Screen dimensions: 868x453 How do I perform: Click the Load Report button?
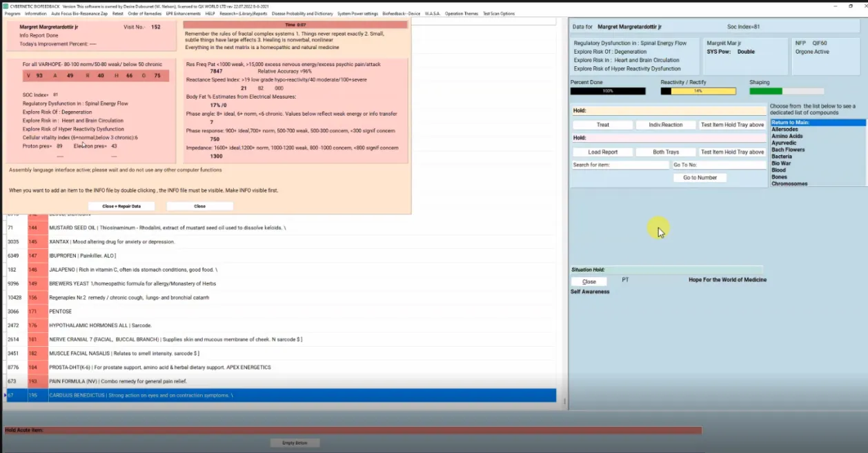(602, 152)
